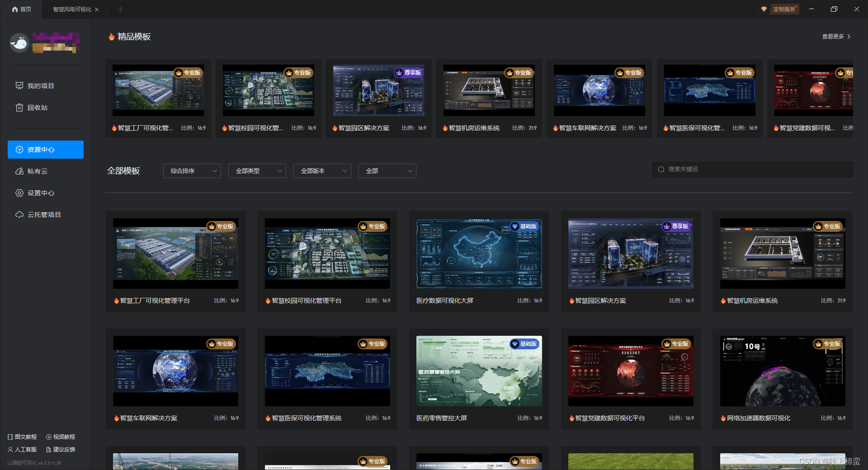Open featured 智慧党建数据可视... thumbnail
Screen dimensions: 868x470
tap(814, 90)
